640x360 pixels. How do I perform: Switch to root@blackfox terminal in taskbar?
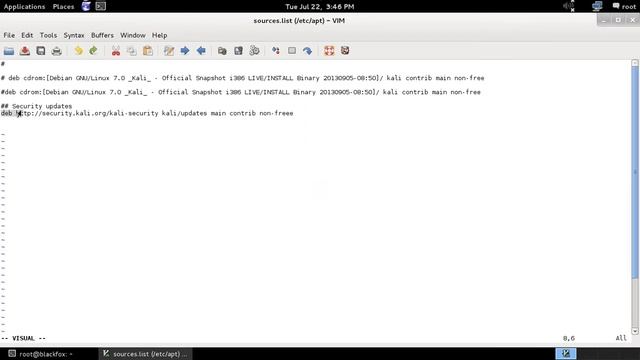pyautogui.click(x=41, y=354)
